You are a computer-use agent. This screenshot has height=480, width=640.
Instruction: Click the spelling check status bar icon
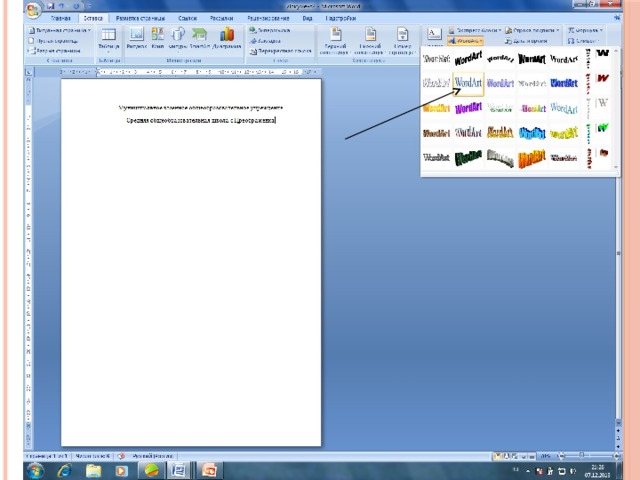pyautogui.click(x=121, y=456)
